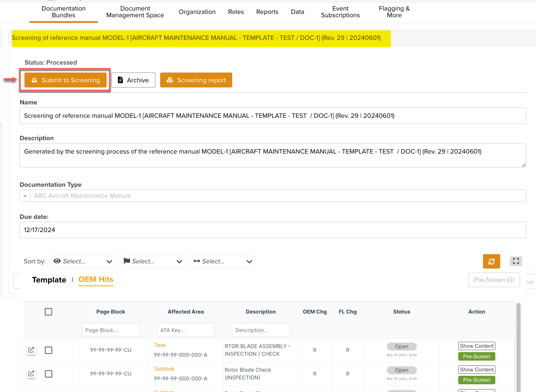Open the flag Select sort dropdown chevron
536x392 pixels.
pos(179,262)
